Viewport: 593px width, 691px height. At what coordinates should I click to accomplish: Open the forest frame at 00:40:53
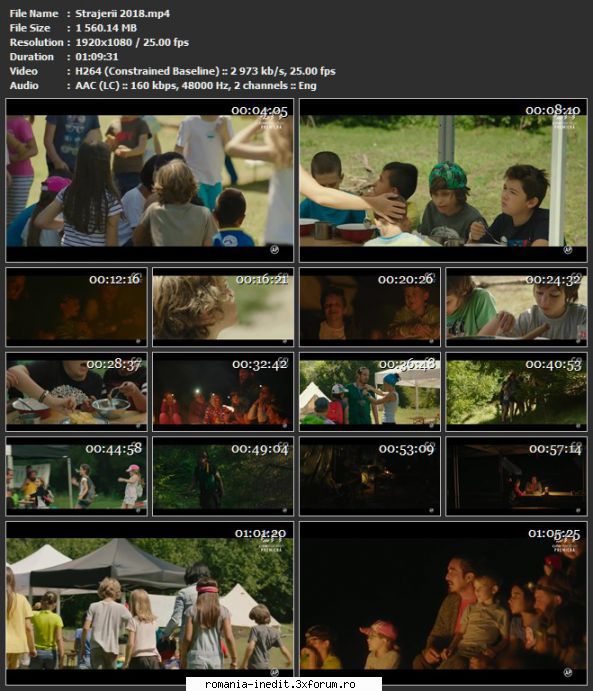click(x=516, y=391)
